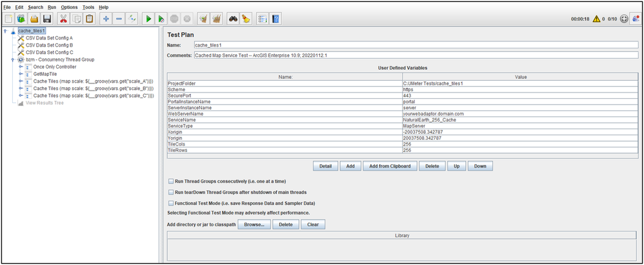Expand the Once Only Controller node handle
Image resolution: width=644 pixels, height=265 pixels.
[x=20, y=67]
